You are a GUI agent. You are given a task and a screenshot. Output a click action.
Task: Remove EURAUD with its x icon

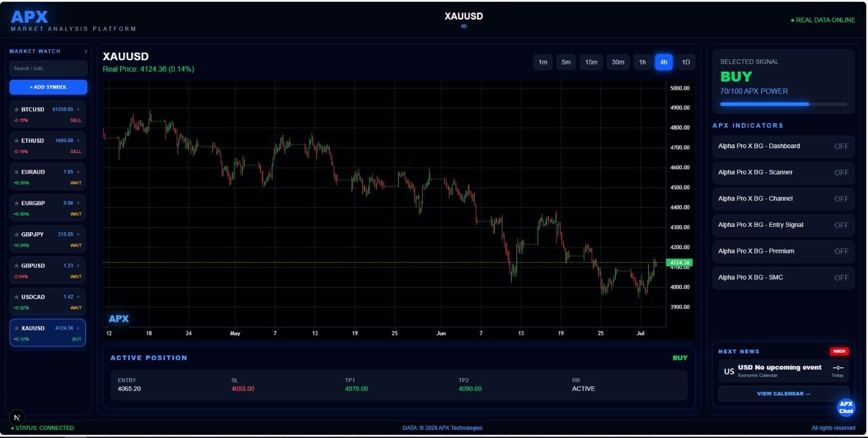coord(78,172)
